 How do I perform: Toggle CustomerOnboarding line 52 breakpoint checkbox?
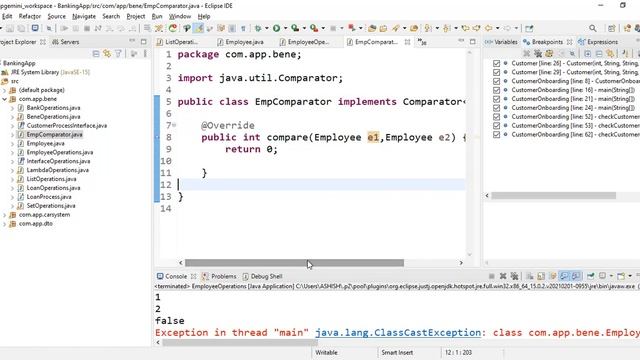(x=496, y=117)
